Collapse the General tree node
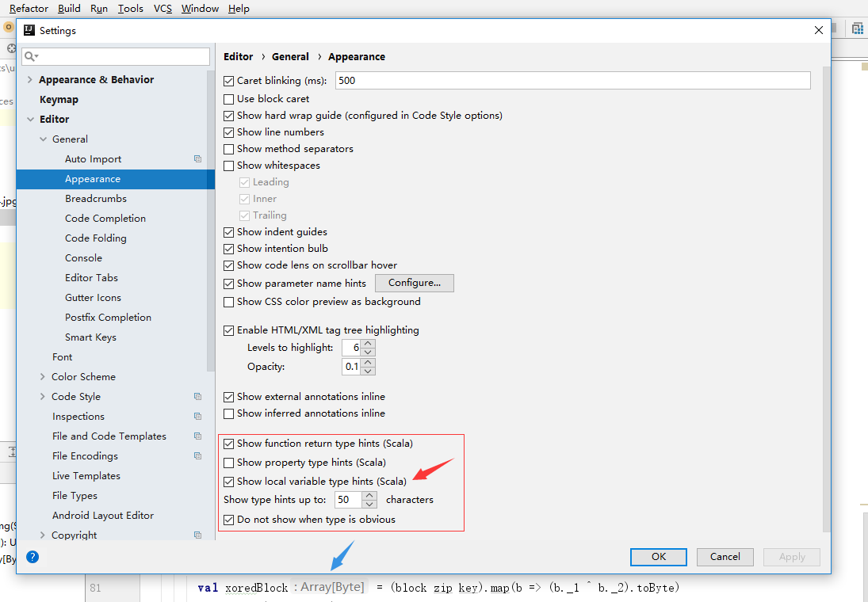This screenshot has width=868, height=602. 43,139
